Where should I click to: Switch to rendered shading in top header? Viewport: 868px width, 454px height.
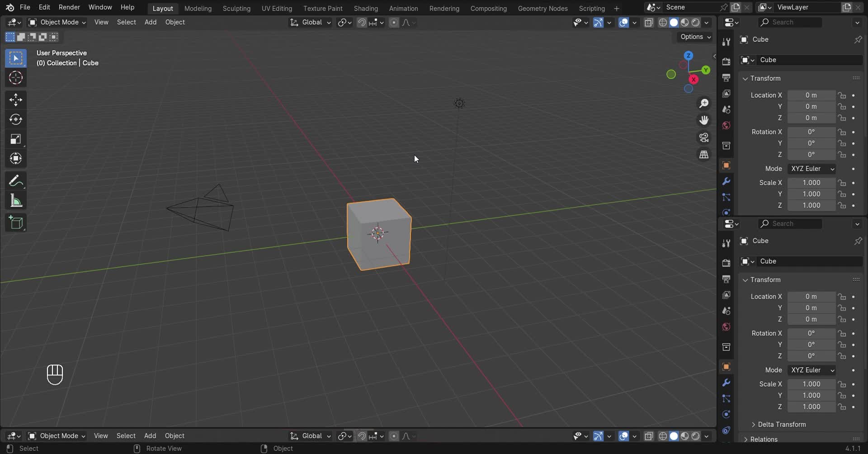click(x=696, y=23)
